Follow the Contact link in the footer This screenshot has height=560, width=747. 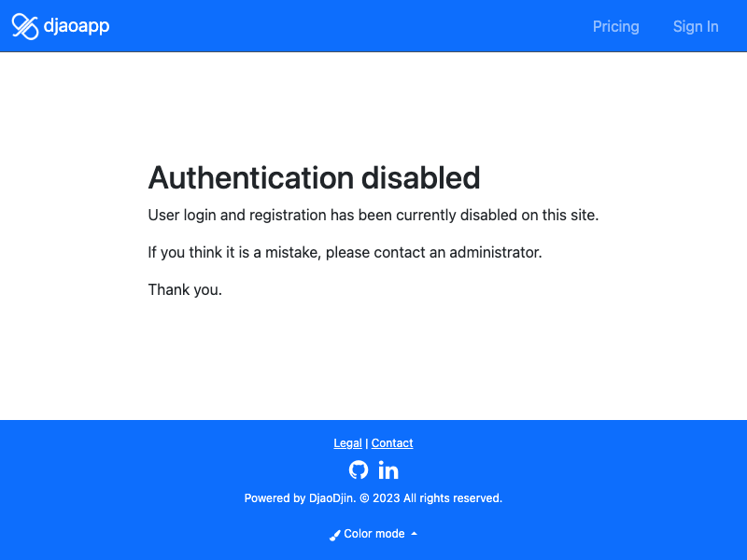(392, 442)
